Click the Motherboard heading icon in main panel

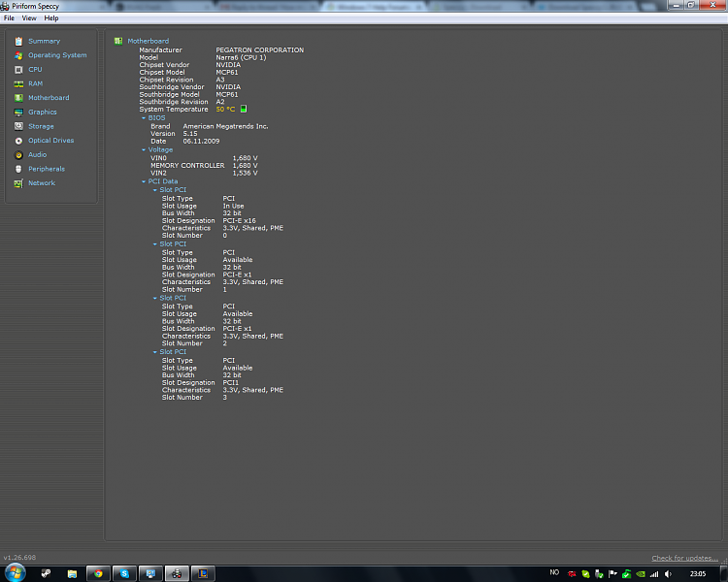[x=118, y=42]
